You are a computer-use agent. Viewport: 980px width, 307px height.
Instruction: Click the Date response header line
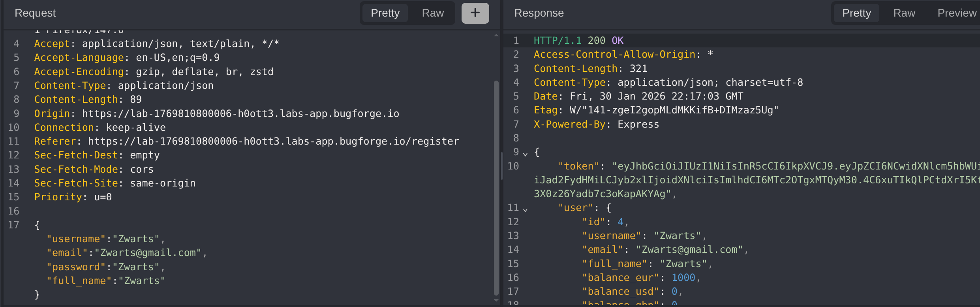pos(638,96)
